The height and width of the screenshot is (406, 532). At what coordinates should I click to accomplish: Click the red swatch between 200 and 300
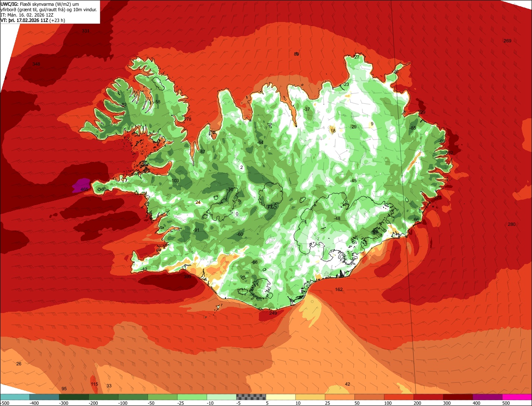pyautogui.click(x=428, y=397)
